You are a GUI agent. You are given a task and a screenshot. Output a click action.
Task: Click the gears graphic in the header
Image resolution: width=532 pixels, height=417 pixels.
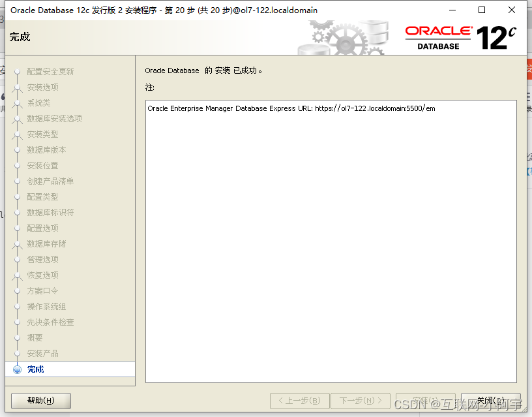coord(343,38)
